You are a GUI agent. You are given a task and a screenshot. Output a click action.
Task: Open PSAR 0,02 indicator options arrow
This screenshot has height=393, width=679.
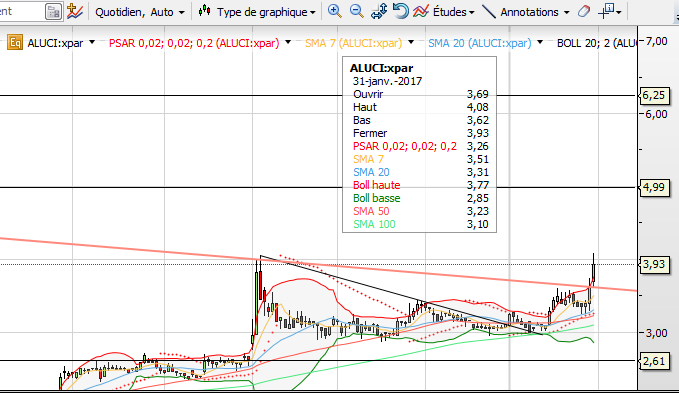[288, 42]
